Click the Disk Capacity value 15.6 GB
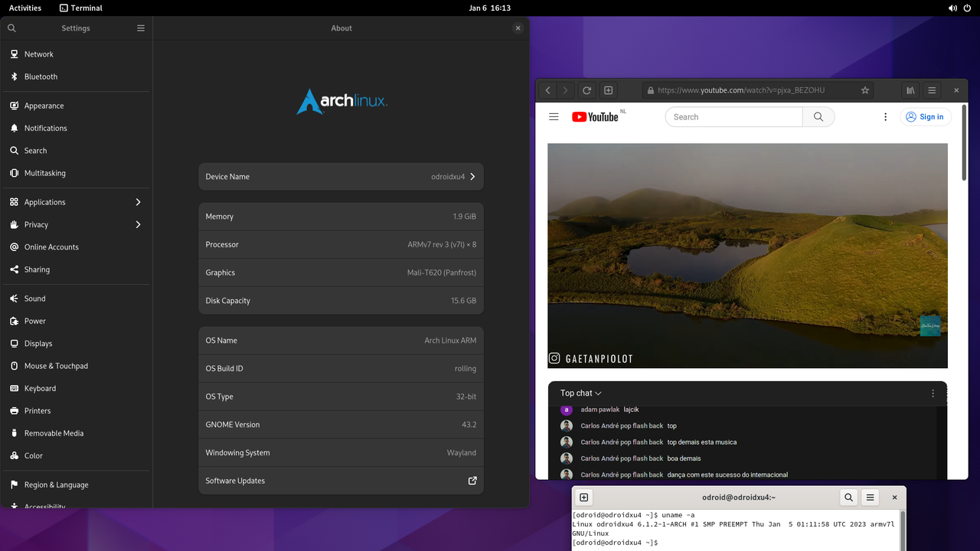 (463, 301)
